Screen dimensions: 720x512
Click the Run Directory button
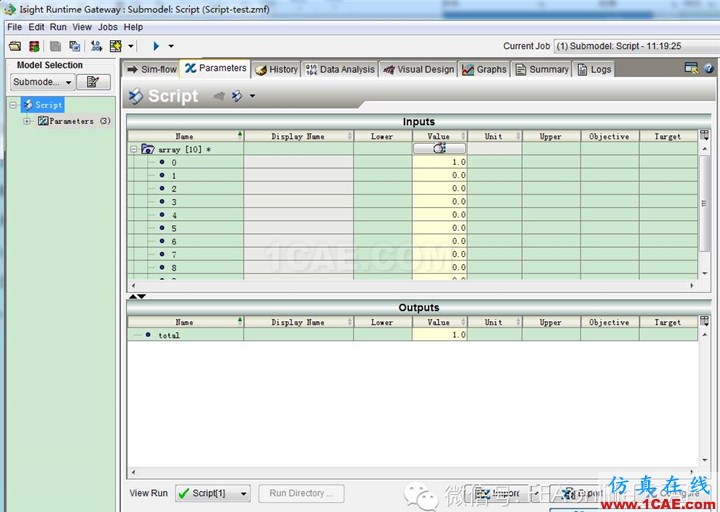click(301, 494)
